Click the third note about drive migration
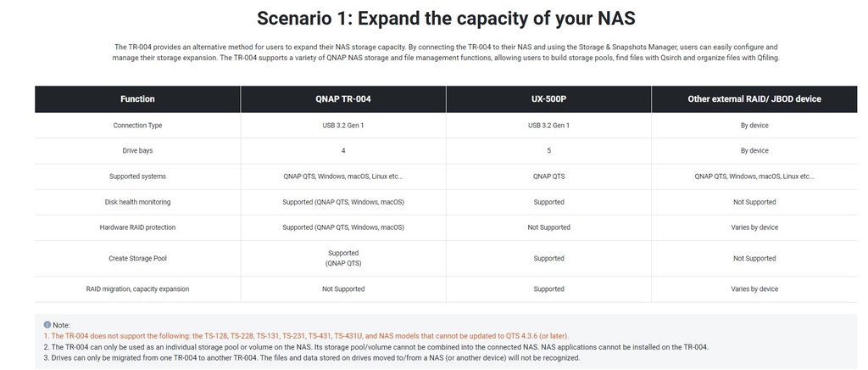868x370 pixels. click(311, 358)
